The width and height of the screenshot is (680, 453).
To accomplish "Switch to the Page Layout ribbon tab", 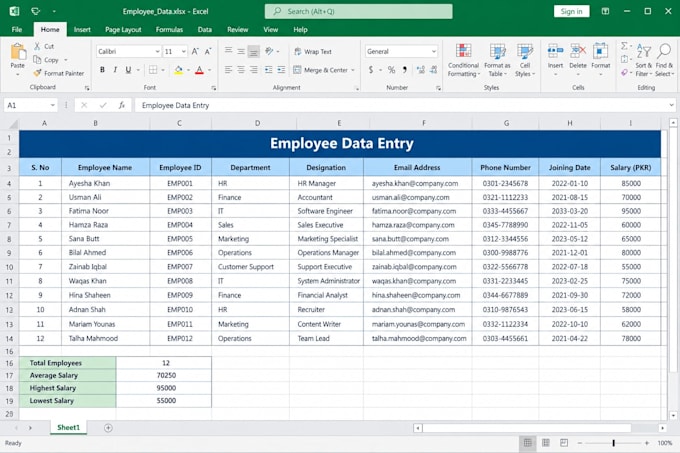I will 123,29.
